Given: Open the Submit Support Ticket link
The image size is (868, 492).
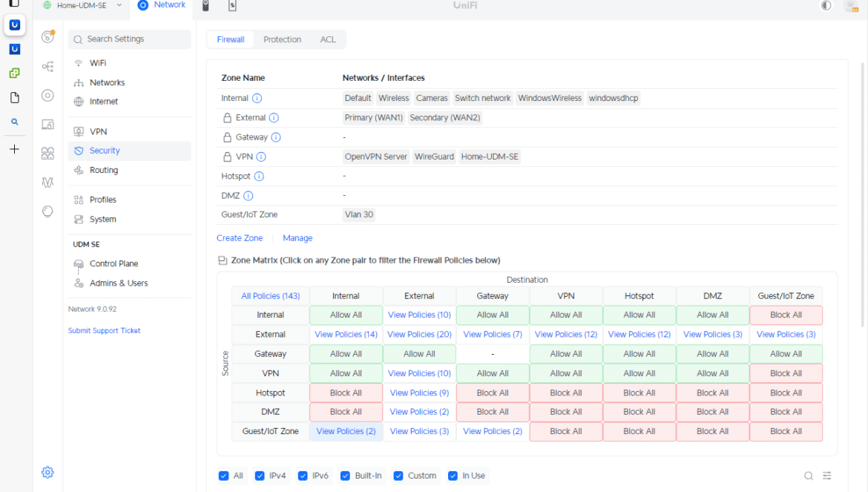Looking at the screenshot, I should [104, 330].
